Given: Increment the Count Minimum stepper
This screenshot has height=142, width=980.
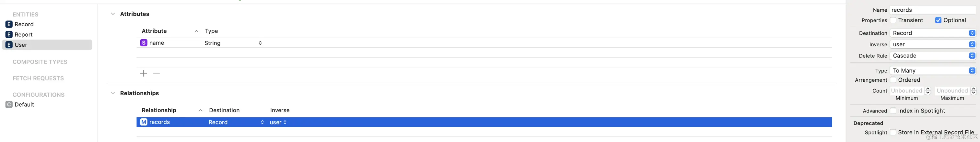Looking at the screenshot, I should (x=927, y=89).
